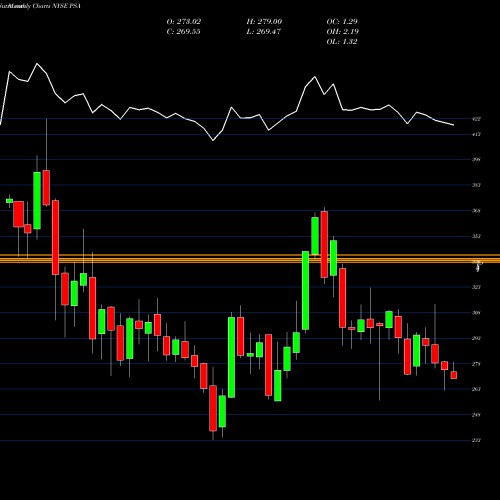
Task: Click the 263 price axis label
Action: [476, 389]
